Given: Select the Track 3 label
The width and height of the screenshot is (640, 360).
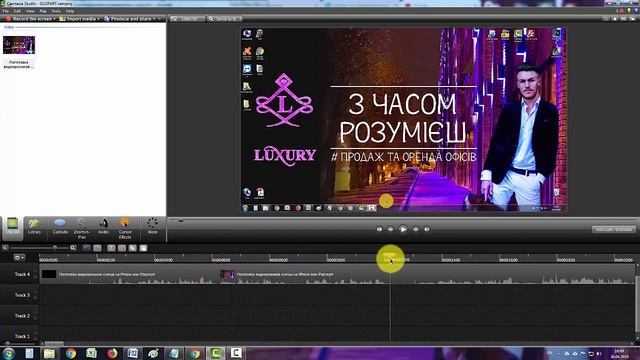Looking at the screenshot, I should [x=22, y=295].
